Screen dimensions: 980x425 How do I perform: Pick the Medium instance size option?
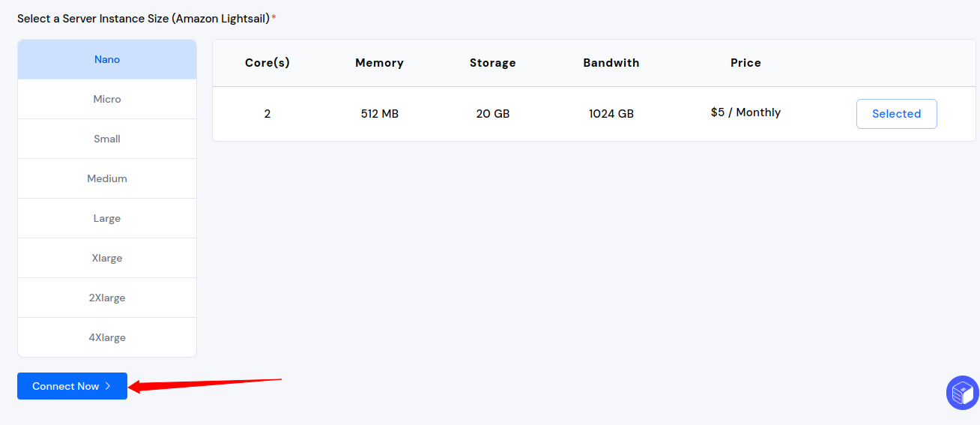pyautogui.click(x=107, y=178)
